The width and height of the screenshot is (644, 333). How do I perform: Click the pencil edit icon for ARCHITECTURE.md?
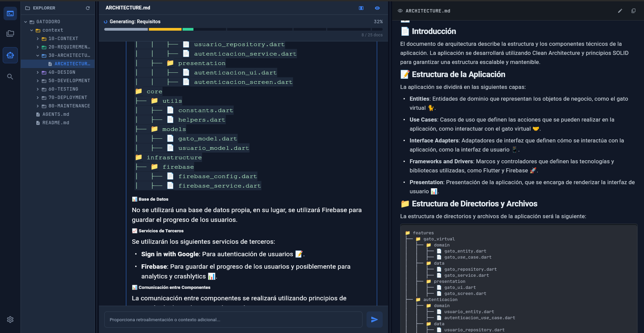pos(620,11)
